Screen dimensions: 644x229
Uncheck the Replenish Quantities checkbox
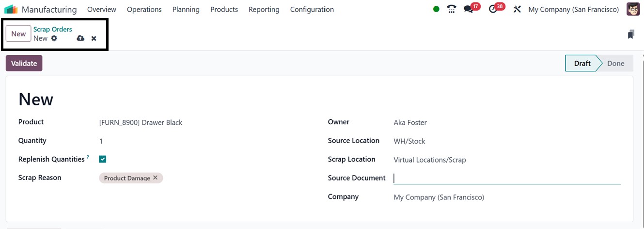(x=103, y=159)
